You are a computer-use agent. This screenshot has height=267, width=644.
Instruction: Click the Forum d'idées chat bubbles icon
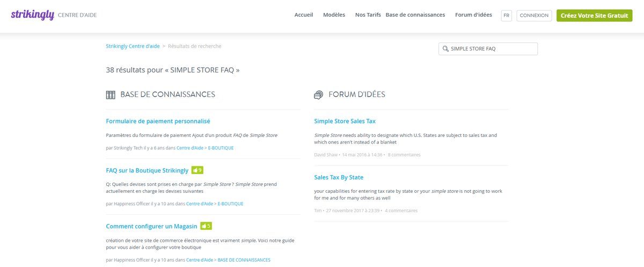319,95
